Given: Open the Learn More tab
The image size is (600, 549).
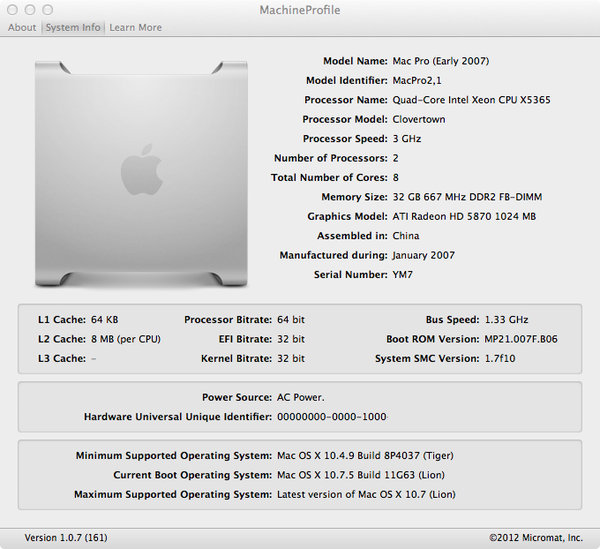Looking at the screenshot, I should [x=135, y=28].
